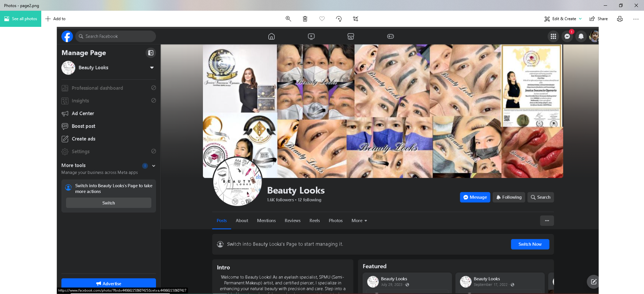Open the Beauty Looks page selector dropdown
The width and height of the screenshot is (644, 294).
click(x=152, y=67)
